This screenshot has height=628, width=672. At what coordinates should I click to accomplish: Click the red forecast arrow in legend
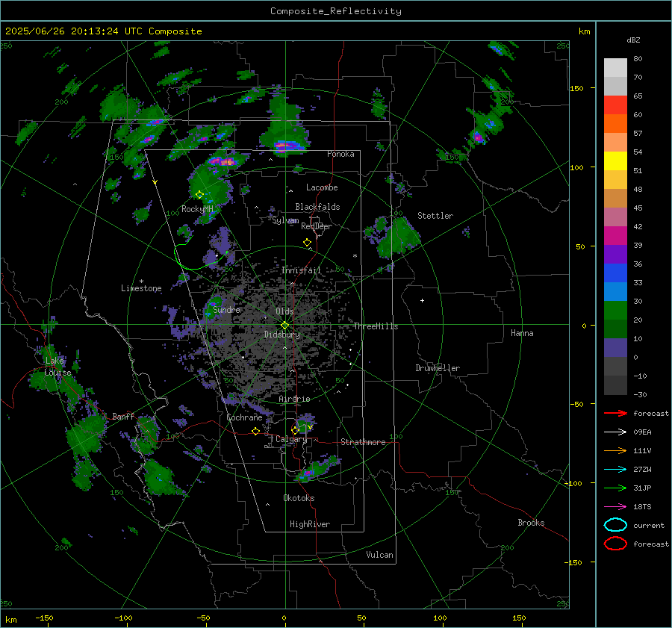(x=615, y=413)
